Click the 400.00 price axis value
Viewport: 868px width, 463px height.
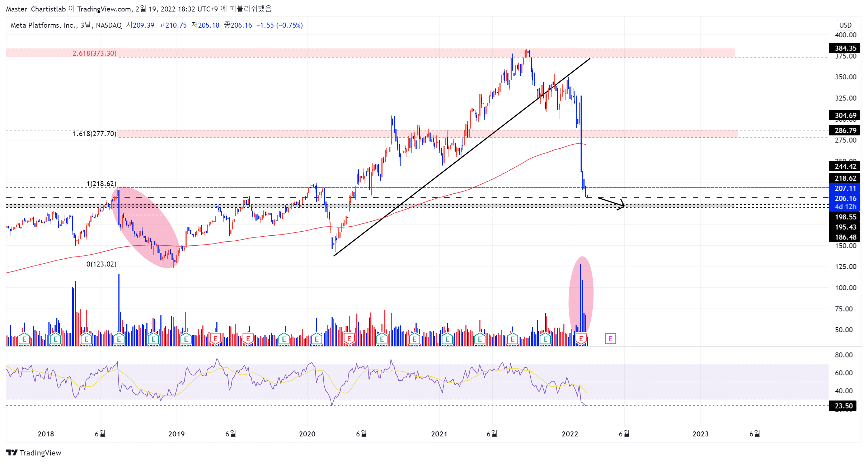(845, 35)
